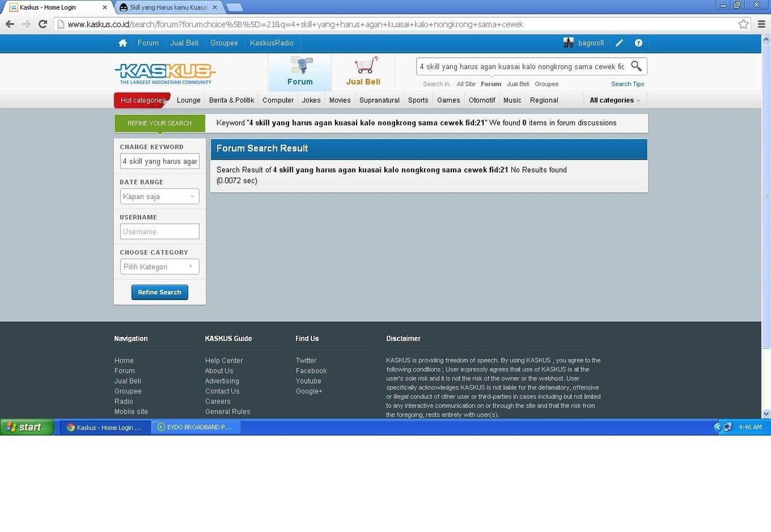The height and width of the screenshot is (532, 771).
Task: Open Groupee in the top blue bar
Action: coord(224,43)
